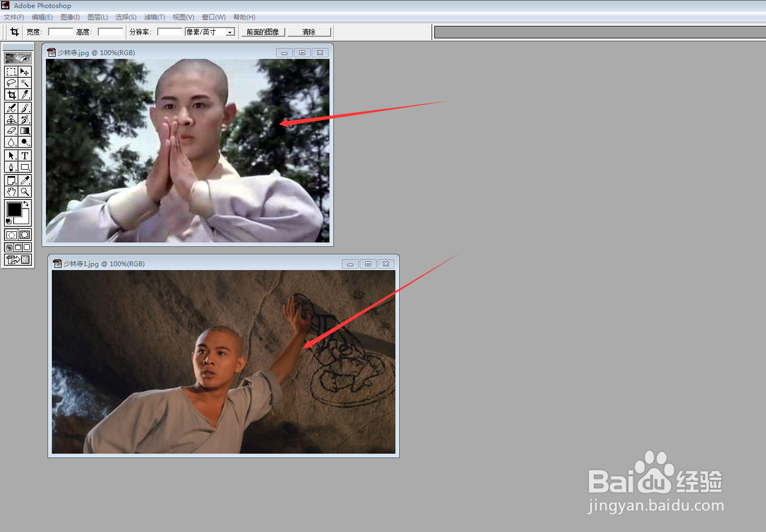Select the Type tool

pos(25,156)
